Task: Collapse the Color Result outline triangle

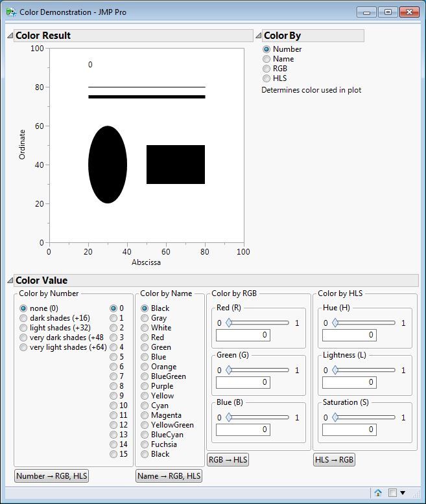Action: 10,36
